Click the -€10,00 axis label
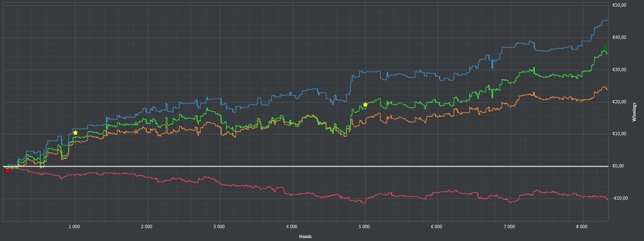644x241 pixels. coord(621,198)
